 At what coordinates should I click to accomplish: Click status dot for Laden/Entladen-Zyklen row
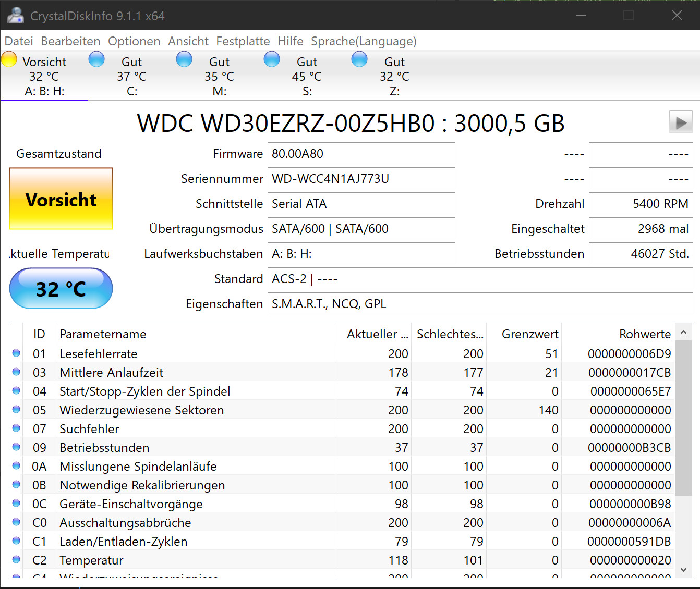16,541
